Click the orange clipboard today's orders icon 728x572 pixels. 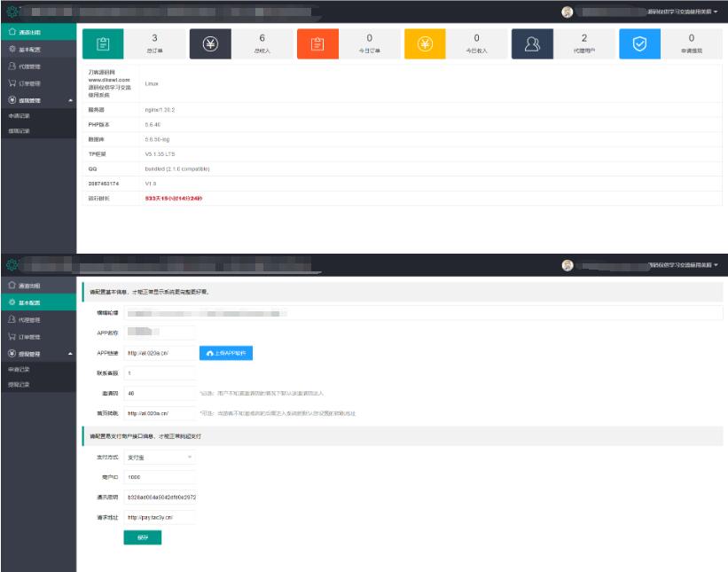point(317,44)
